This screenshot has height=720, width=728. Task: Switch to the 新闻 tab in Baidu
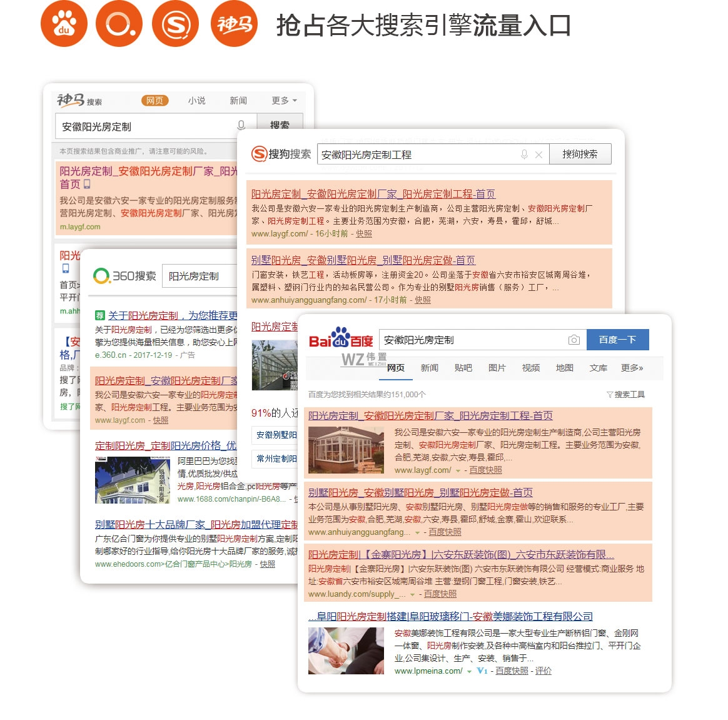[x=429, y=368]
